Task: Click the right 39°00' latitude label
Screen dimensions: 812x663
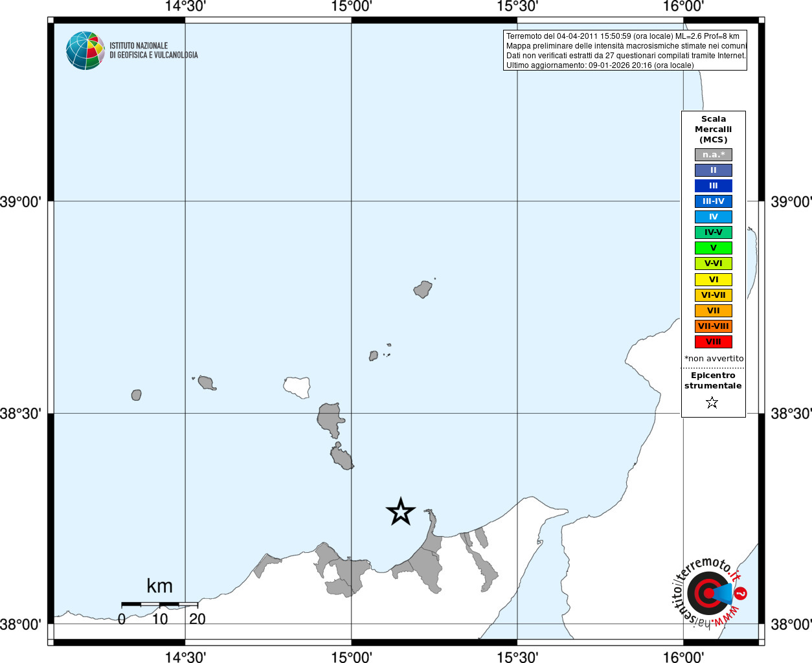Action: (791, 202)
